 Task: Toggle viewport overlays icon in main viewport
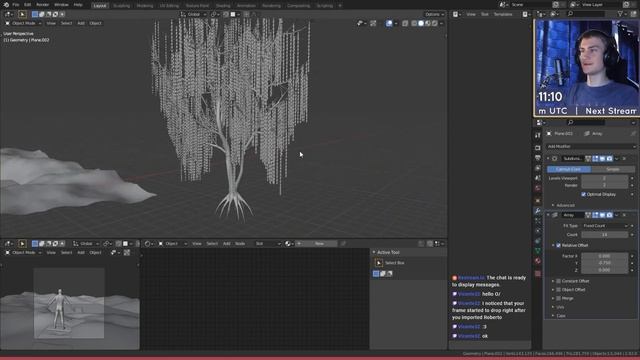[389, 23]
